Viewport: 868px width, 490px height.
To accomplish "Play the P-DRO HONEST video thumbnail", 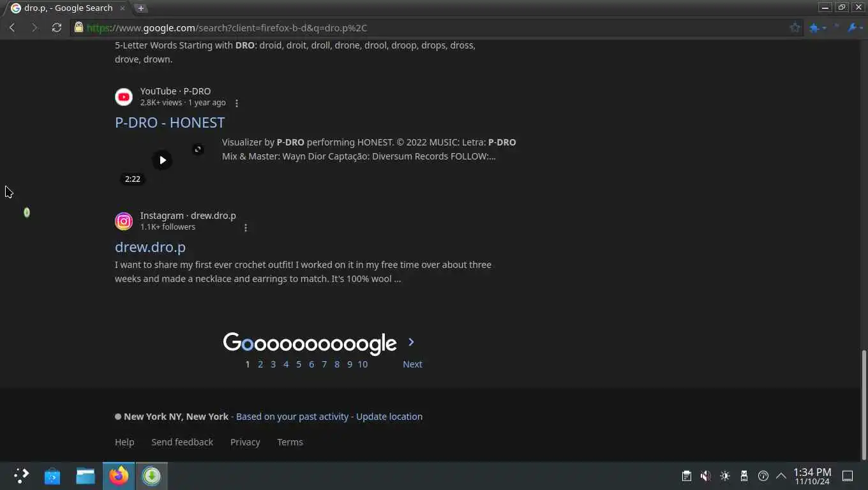I will 162,160.
